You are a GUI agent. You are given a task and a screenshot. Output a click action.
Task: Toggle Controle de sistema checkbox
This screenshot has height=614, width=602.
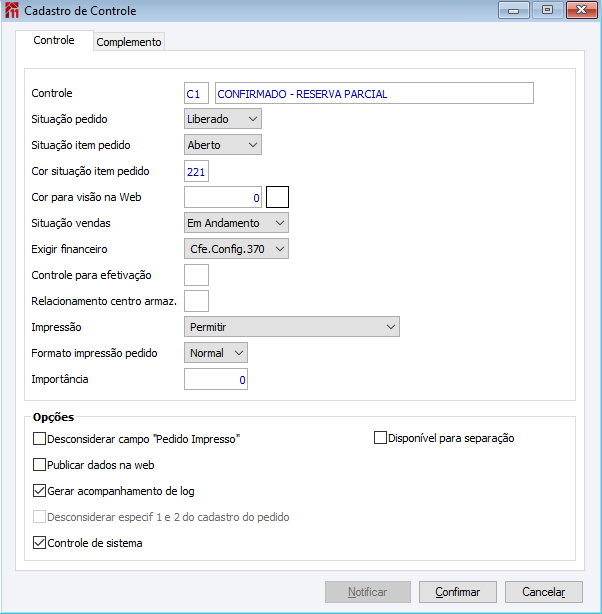point(40,543)
